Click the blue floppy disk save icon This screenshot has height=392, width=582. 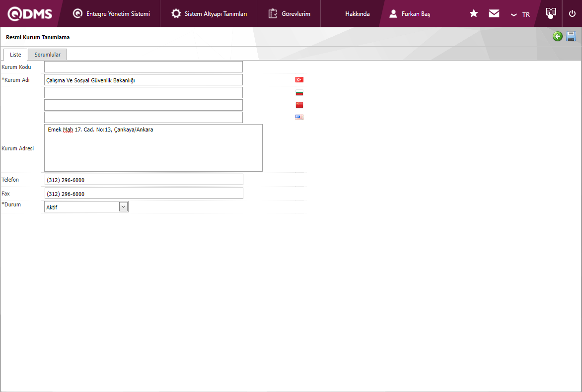(571, 36)
